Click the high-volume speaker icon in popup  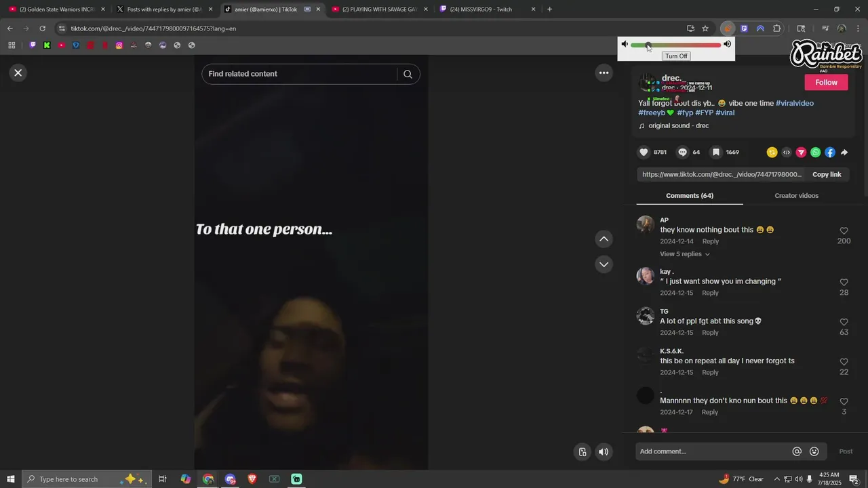click(x=727, y=44)
